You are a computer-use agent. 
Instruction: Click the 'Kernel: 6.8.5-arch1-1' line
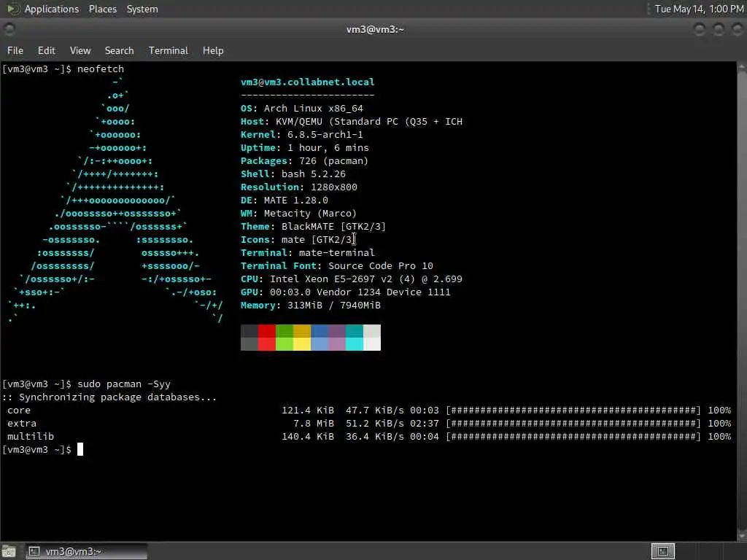point(302,134)
